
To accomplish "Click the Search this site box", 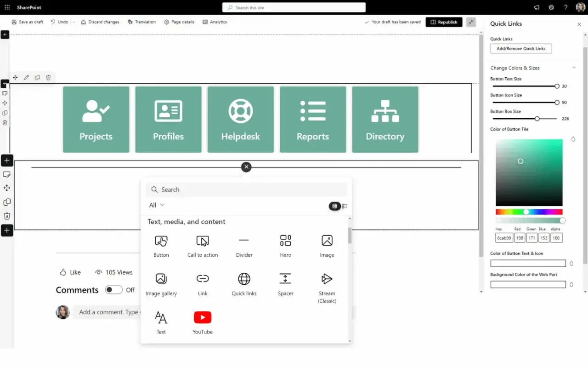I will point(294,7).
